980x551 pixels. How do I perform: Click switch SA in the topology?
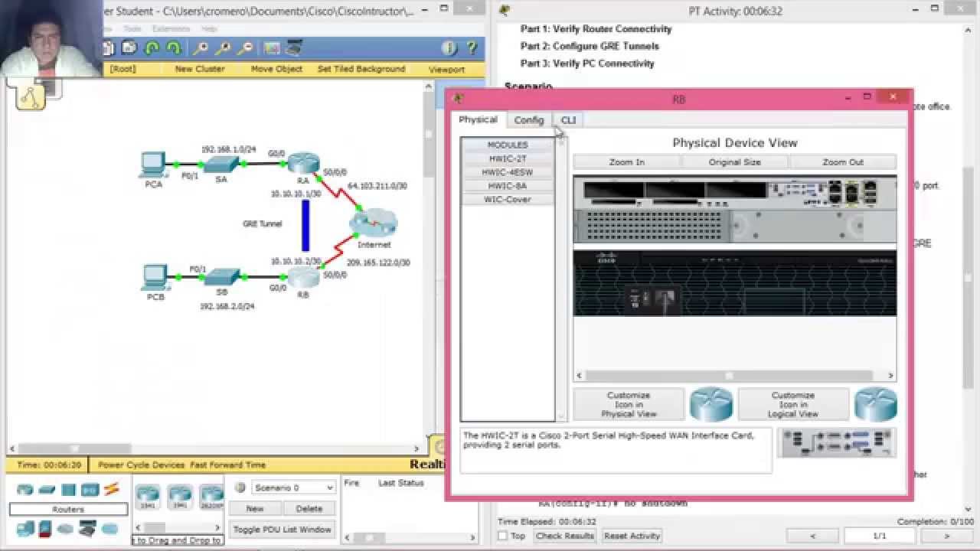[221, 165]
